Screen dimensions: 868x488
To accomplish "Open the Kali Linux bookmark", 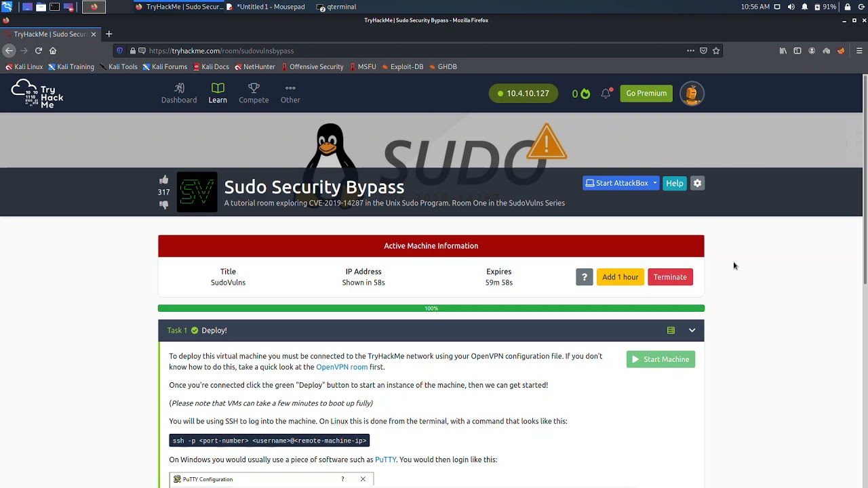I will [24, 66].
